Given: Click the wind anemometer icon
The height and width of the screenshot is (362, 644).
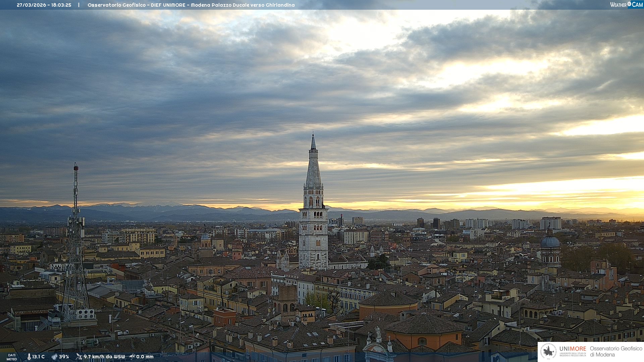Looking at the screenshot, I should pos(79,357).
